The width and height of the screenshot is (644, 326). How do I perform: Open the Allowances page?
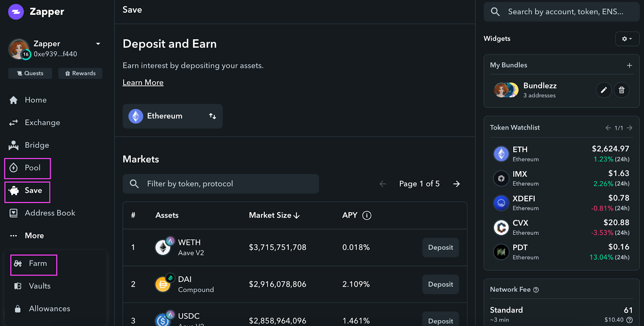[42, 309]
